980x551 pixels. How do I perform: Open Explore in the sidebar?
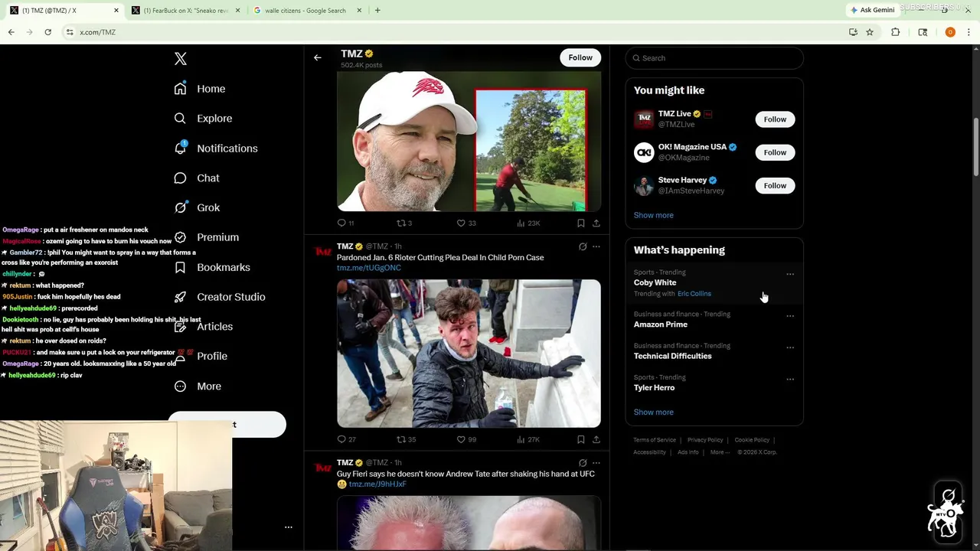(203, 119)
